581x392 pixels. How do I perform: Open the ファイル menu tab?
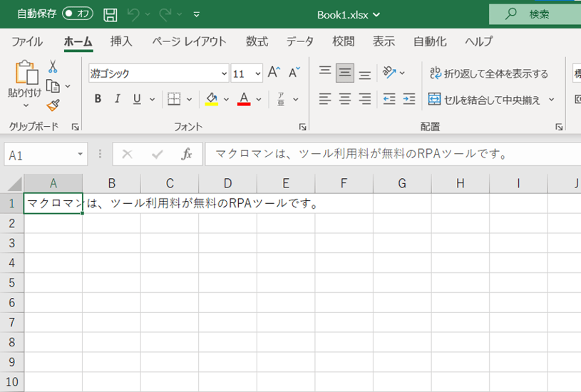[27, 41]
